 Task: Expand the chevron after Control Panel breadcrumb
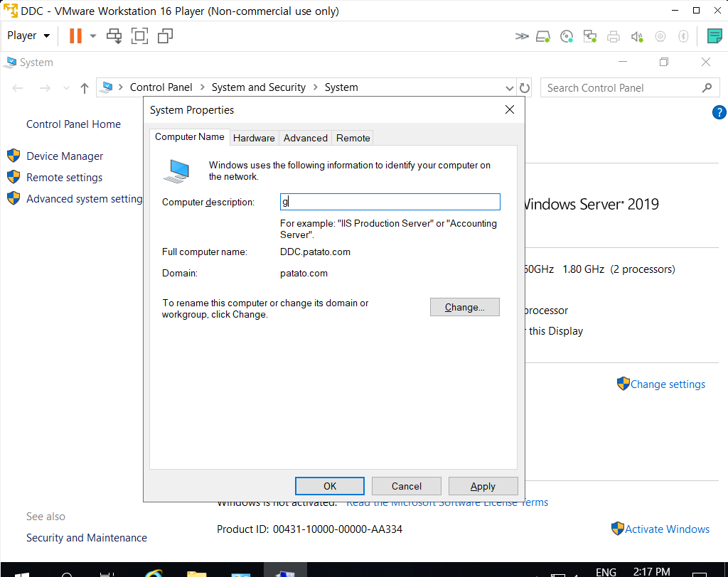pos(203,87)
